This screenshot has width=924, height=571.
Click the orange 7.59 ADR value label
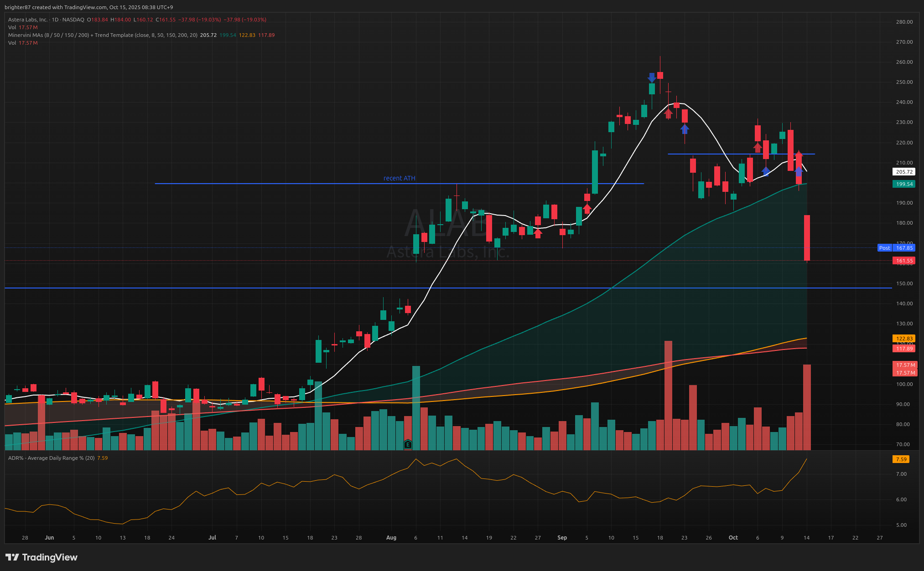coord(901,459)
